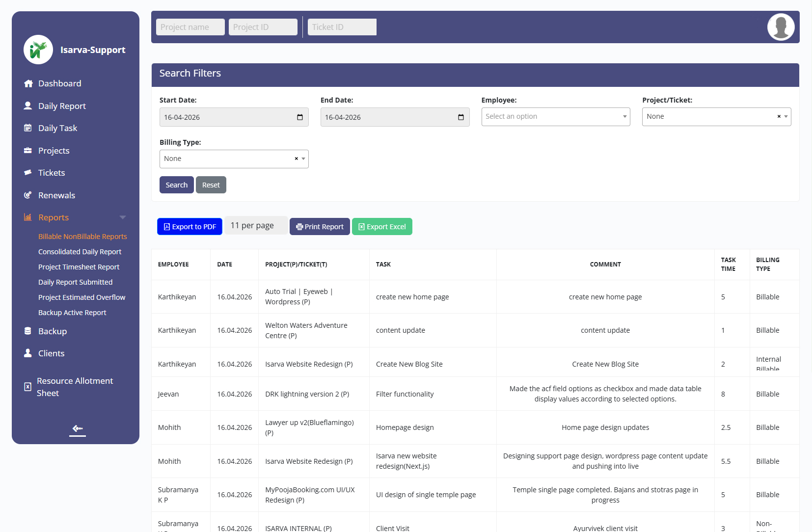Focus the Ticket ID input field

point(342,27)
